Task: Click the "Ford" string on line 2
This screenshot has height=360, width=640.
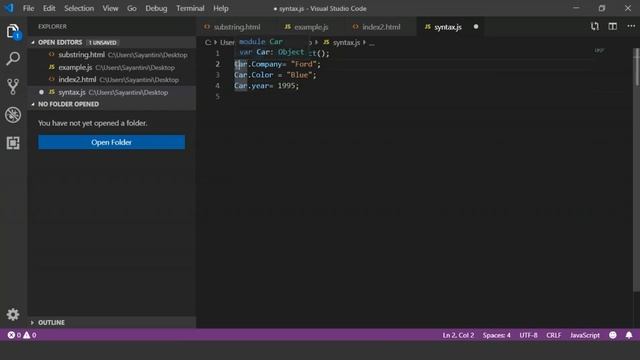Action: (x=304, y=64)
